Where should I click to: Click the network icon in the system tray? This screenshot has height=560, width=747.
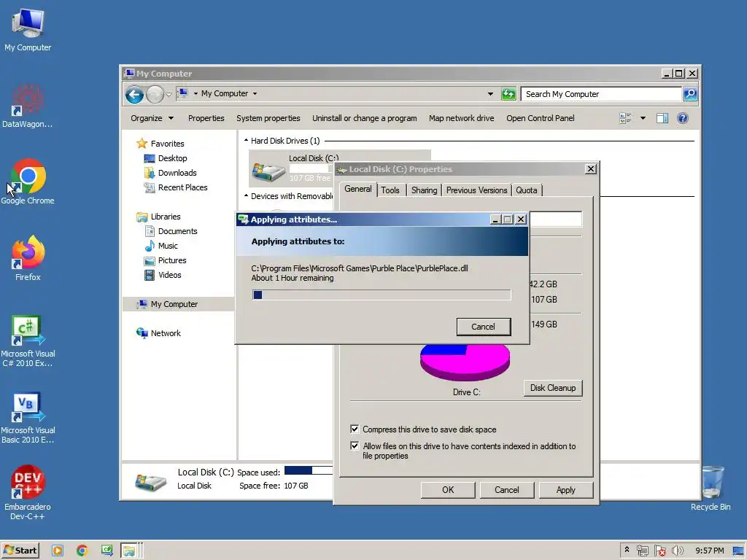click(642, 551)
